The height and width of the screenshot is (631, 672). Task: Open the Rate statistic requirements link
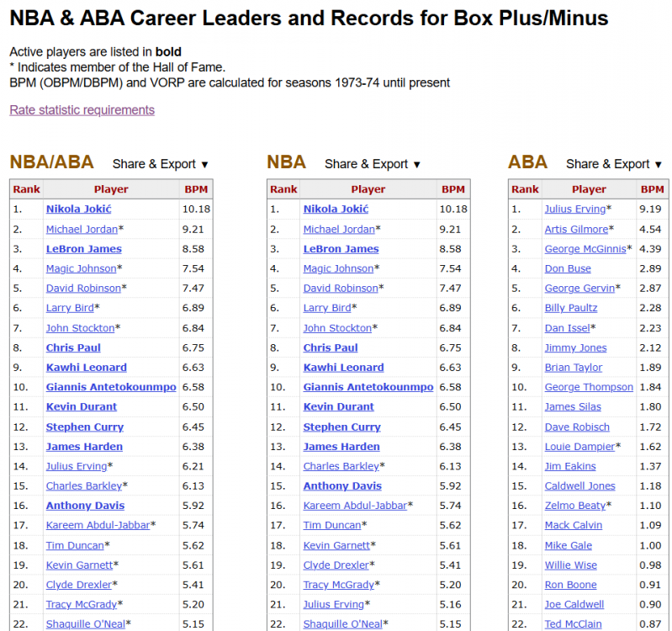(x=82, y=110)
